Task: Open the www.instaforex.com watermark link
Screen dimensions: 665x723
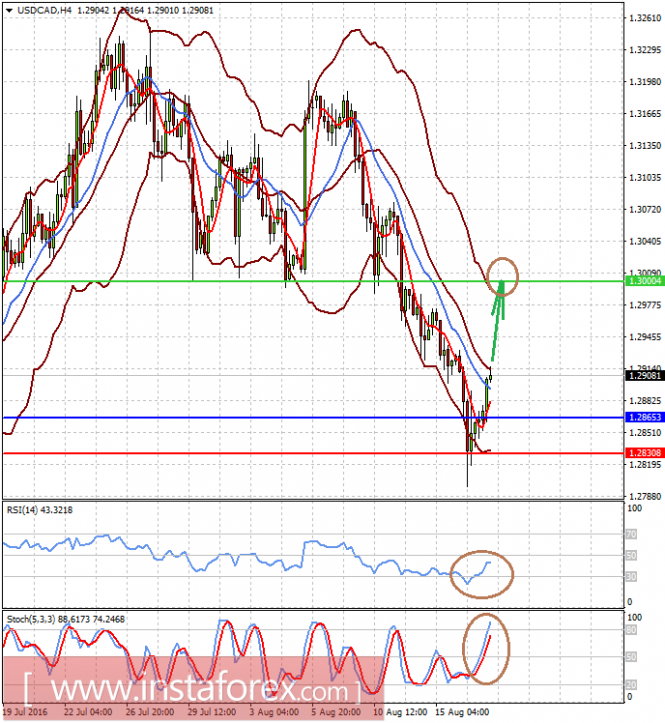Action: click(x=192, y=690)
